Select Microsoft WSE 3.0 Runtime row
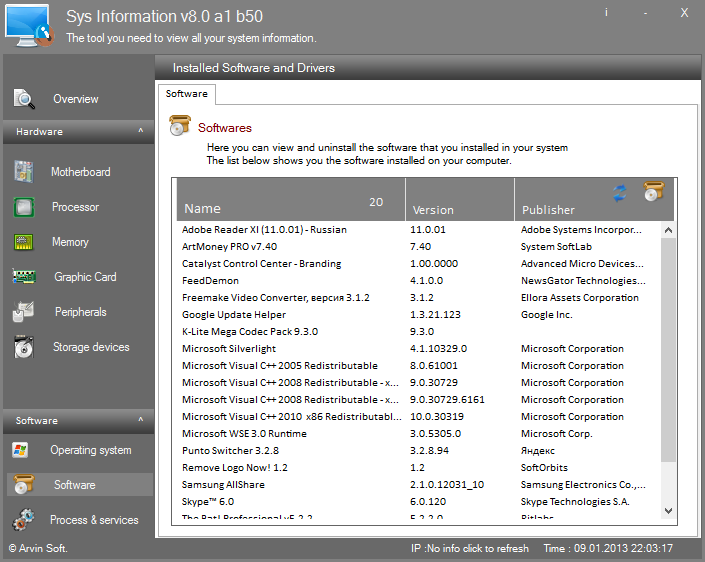Image resolution: width=705 pixels, height=562 pixels. coord(420,434)
